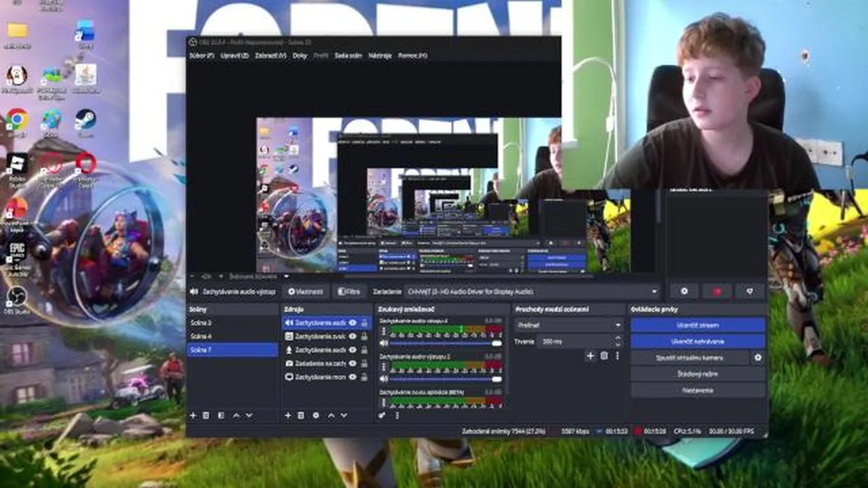Open the Pomoc menu
The image size is (868, 488).
[x=412, y=56]
